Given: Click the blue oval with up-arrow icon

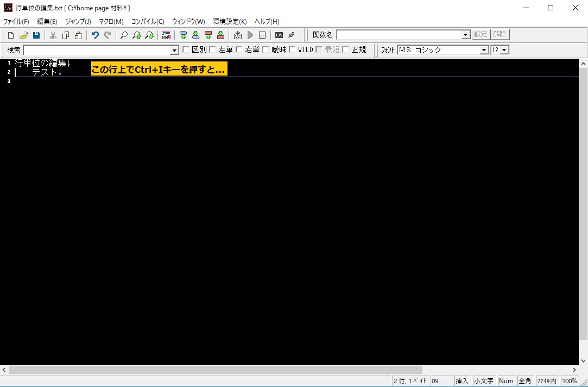Looking at the screenshot, I should 183,35.
